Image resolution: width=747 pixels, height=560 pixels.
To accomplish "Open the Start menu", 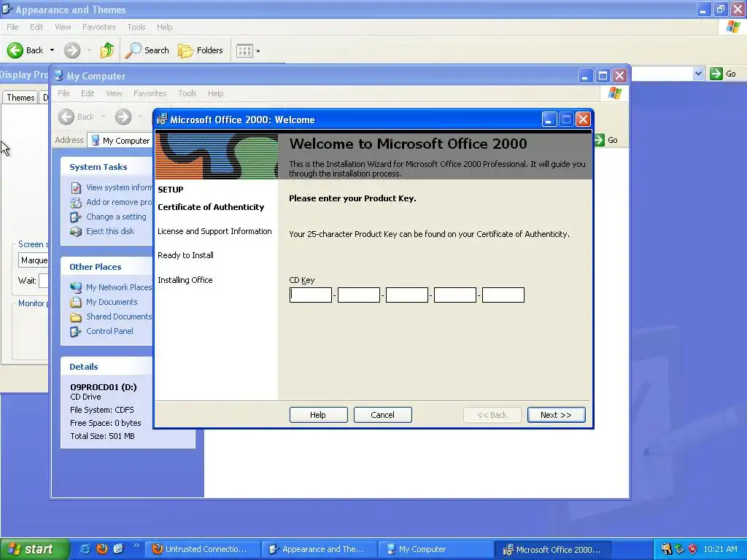I will 34,549.
